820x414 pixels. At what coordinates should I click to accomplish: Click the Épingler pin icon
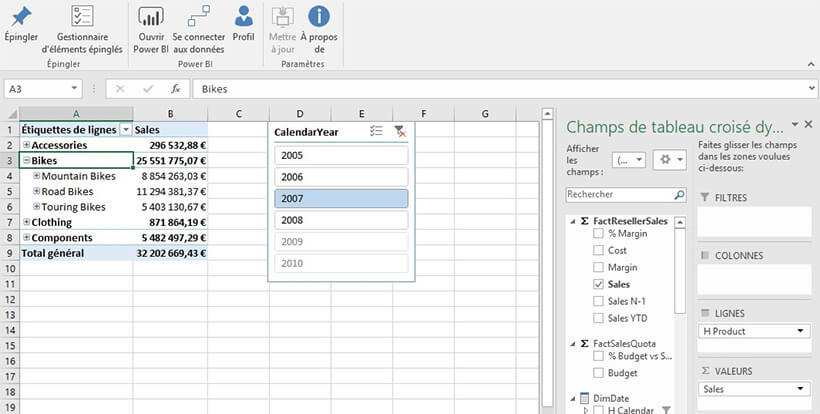[20, 17]
